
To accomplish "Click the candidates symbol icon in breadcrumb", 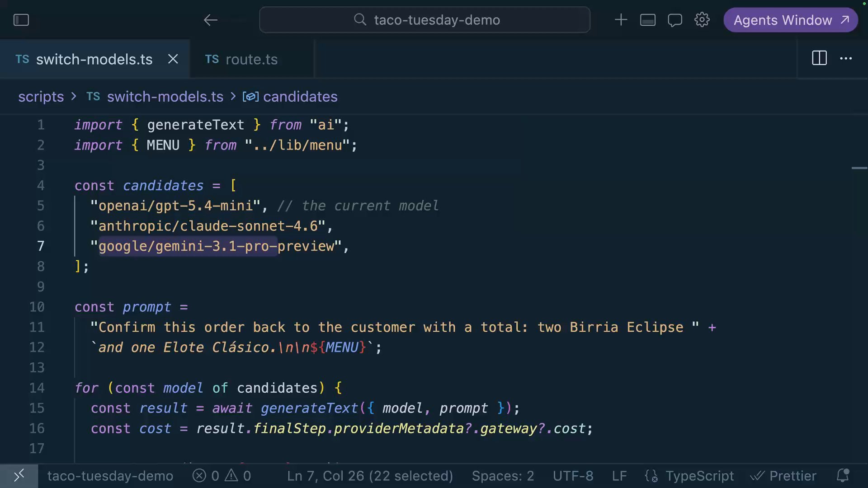I will point(250,97).
